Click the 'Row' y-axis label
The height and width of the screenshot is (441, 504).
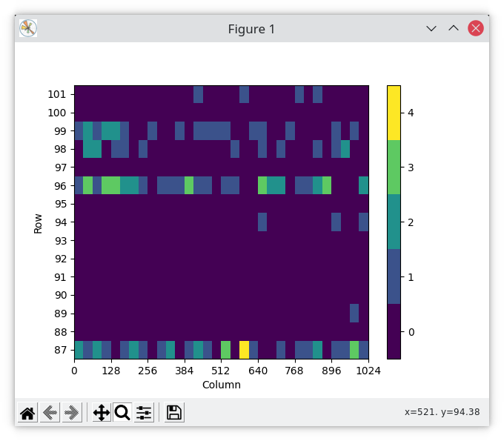pos(38,223)
